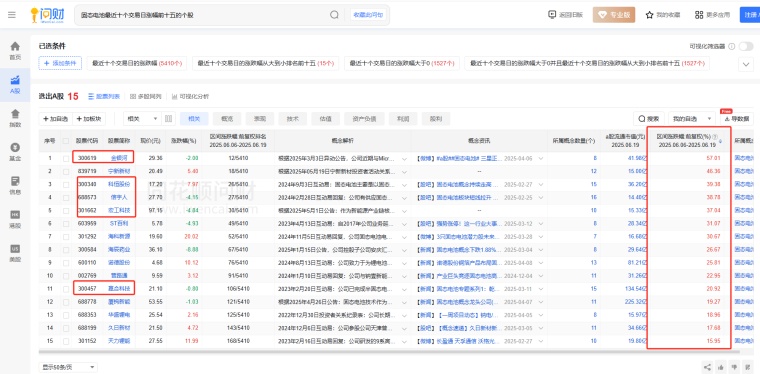Check the box for row 300619
760x374 pixels.
[66, 158]
